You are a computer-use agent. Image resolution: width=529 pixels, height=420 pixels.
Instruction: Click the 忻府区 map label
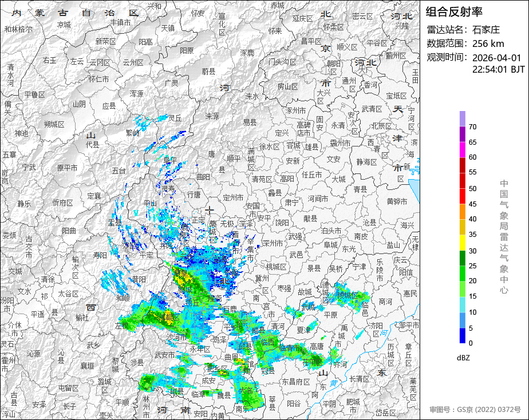[63, 203]
